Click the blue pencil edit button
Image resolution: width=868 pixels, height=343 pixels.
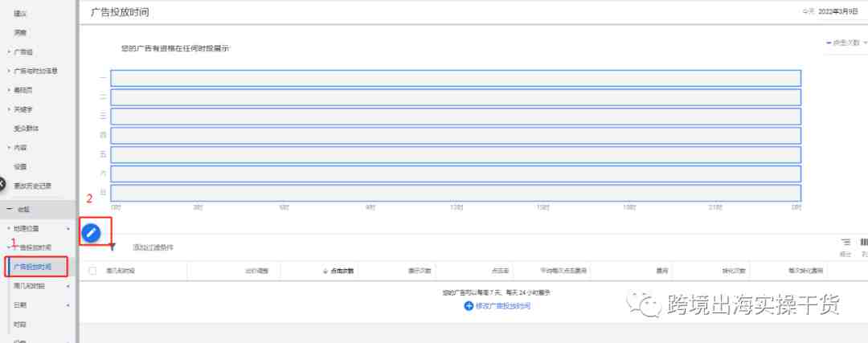(91, 234)
